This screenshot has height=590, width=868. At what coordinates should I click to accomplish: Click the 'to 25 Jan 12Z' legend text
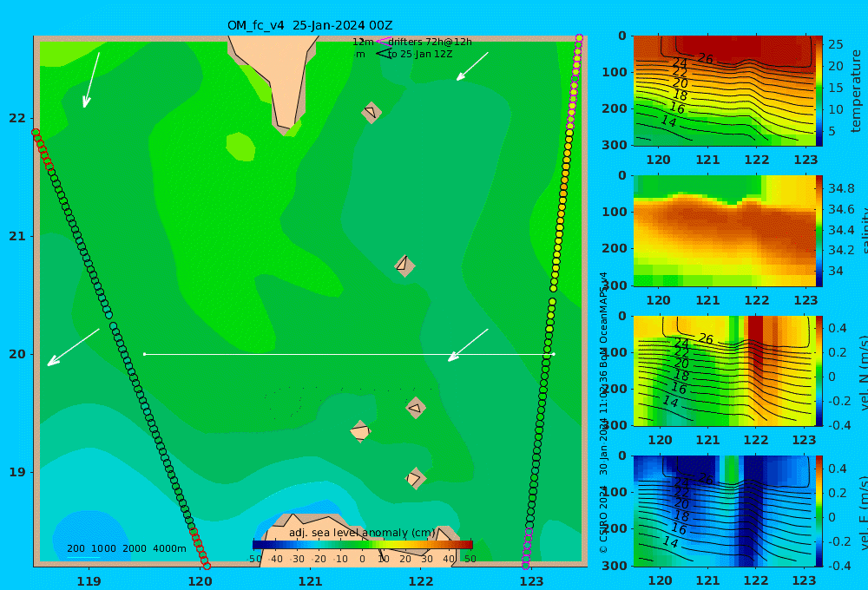420,55
